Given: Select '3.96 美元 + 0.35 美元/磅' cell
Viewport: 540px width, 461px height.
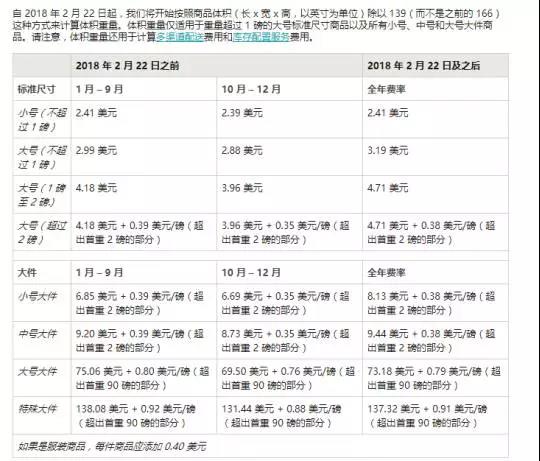Looking at the screenshot, I should tap(286, 232).
